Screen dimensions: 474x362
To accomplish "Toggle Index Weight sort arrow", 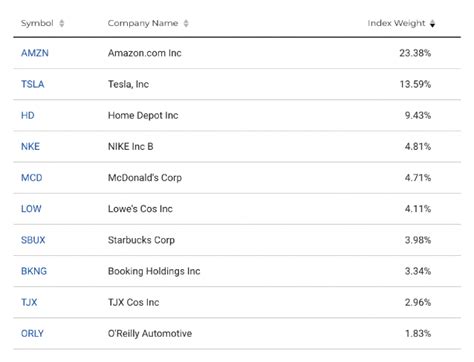I will [432, 23].
